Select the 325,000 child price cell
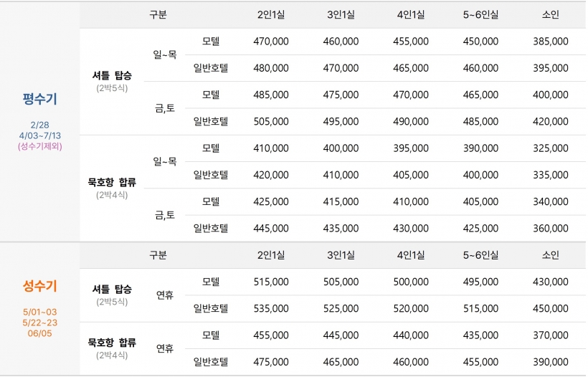Viewport: 588px width, 377px height. coord(550,148)
